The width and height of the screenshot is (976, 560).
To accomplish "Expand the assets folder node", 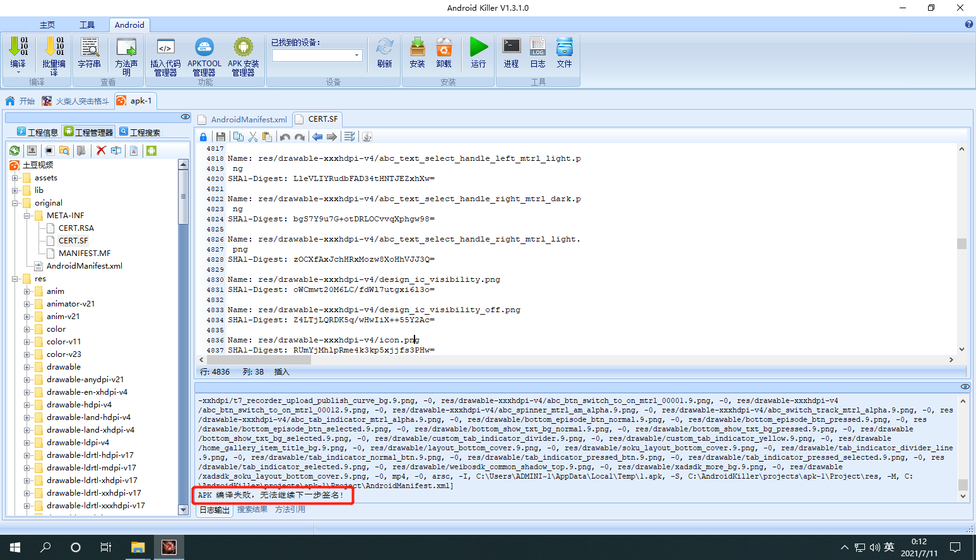I will coord(15,178).
